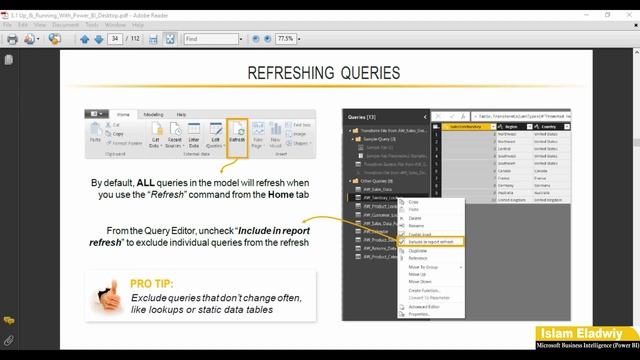Go to next page with the down arrow
This screenshot has width=640, height=360.
click(x=99, y=39)
